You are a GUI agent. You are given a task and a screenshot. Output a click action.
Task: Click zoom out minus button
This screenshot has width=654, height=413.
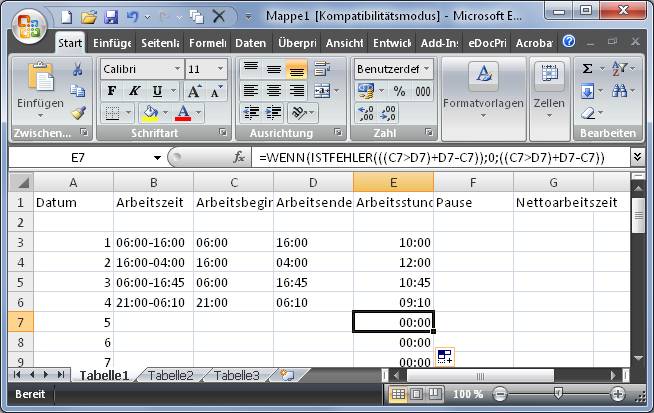tap(500, 394)
